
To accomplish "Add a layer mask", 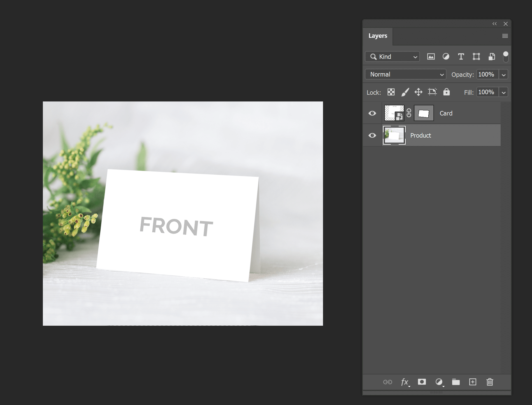I will [x=422, y=382].
